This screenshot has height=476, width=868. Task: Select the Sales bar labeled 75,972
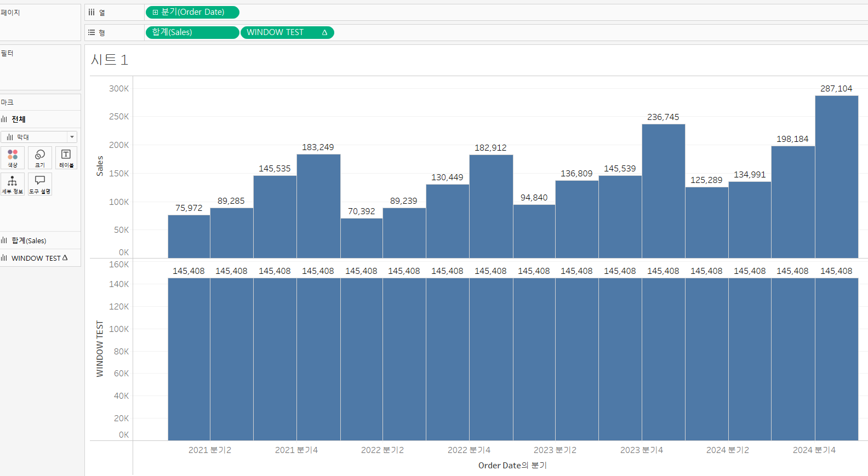point(189,237)
